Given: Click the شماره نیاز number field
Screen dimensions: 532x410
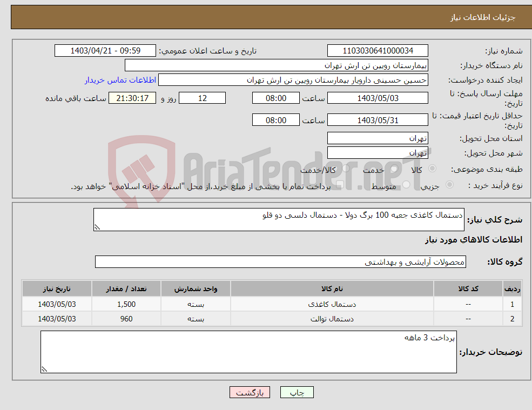Looking at the screenshot, I should (x=378, y=51).
